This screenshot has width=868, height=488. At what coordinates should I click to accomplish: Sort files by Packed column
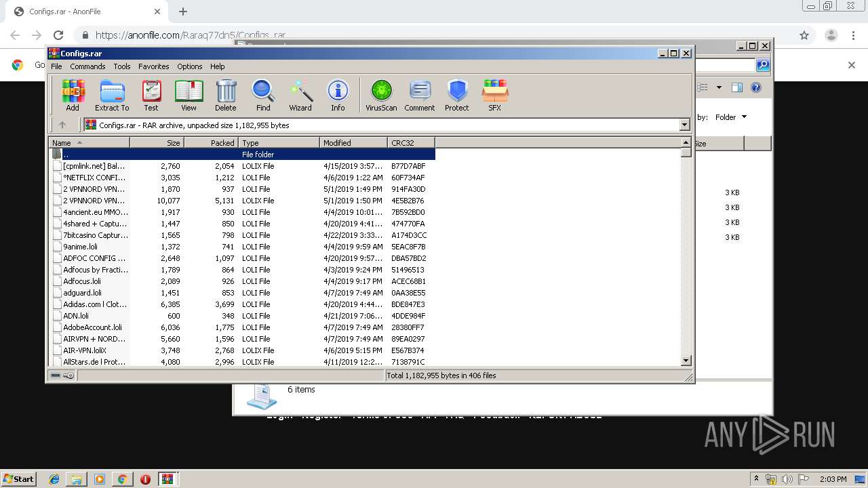(x=212, y=142)
